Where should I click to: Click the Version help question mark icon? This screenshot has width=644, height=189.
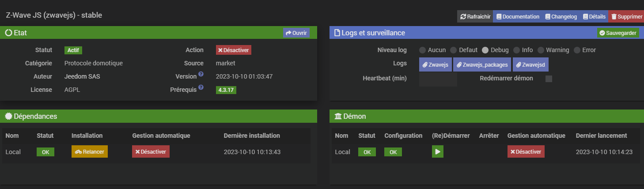click(x=201, y=74)
